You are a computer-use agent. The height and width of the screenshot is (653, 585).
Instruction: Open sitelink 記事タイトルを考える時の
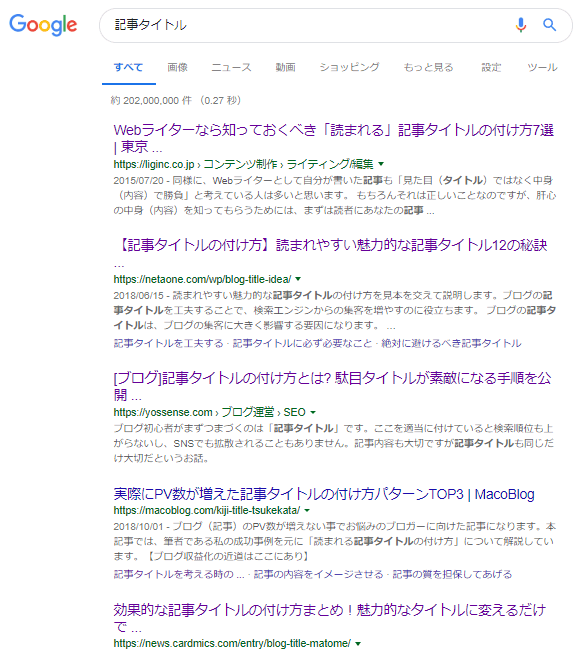(179, 575)
